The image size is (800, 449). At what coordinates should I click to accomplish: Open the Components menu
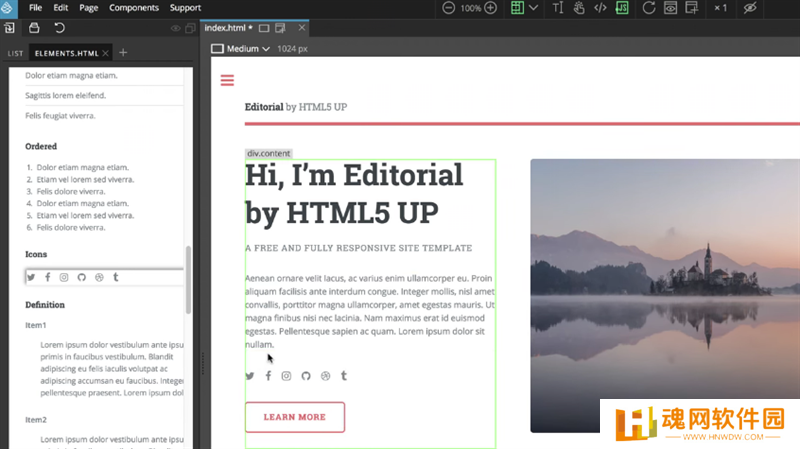coord(134,8)
